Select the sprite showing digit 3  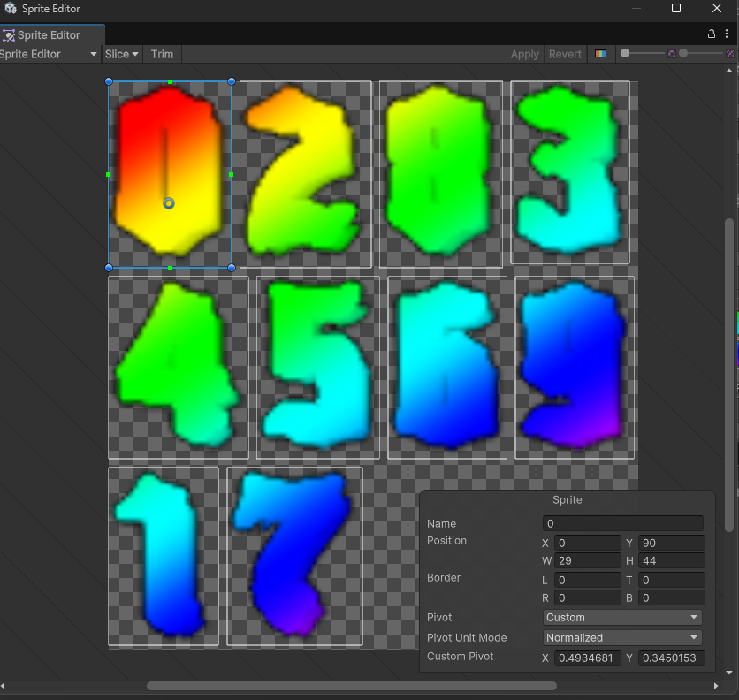point(570,172)
